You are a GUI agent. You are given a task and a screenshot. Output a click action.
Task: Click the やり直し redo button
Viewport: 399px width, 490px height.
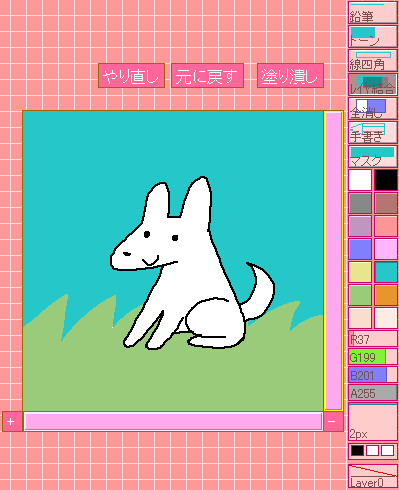tap(131, 76)
